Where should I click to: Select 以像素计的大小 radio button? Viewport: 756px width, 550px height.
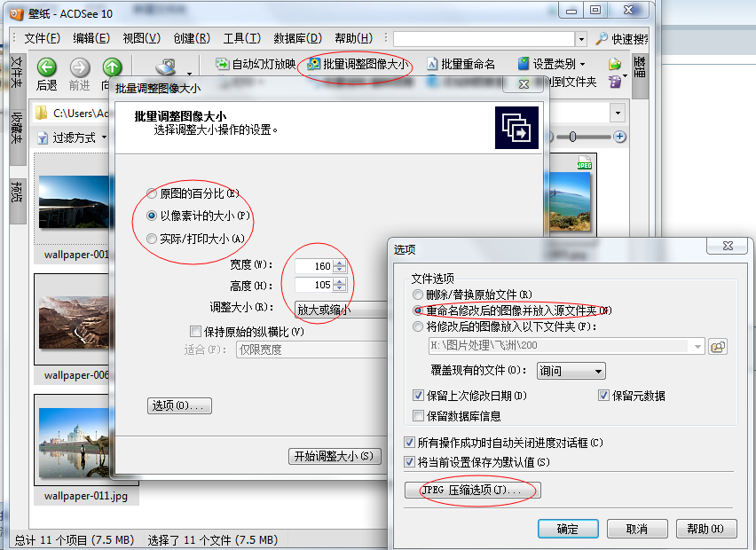pyautogui.click(x=152, y=216)
